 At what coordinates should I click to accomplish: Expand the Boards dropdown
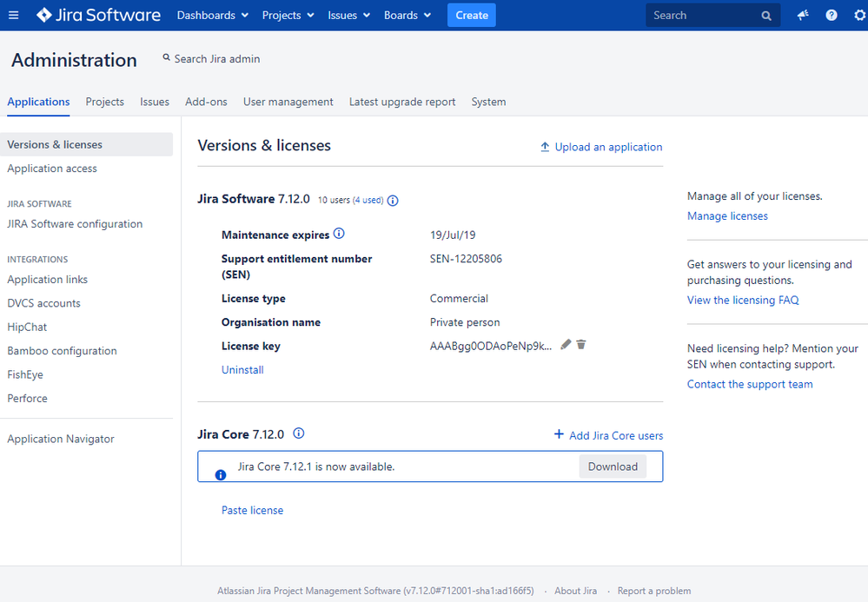[407, 16]
